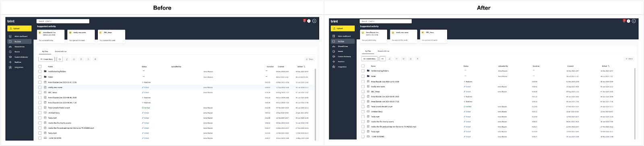This screenshot has width=644, height=146.
Task: Click the Search field in Before panel
Action: point(63,21)
